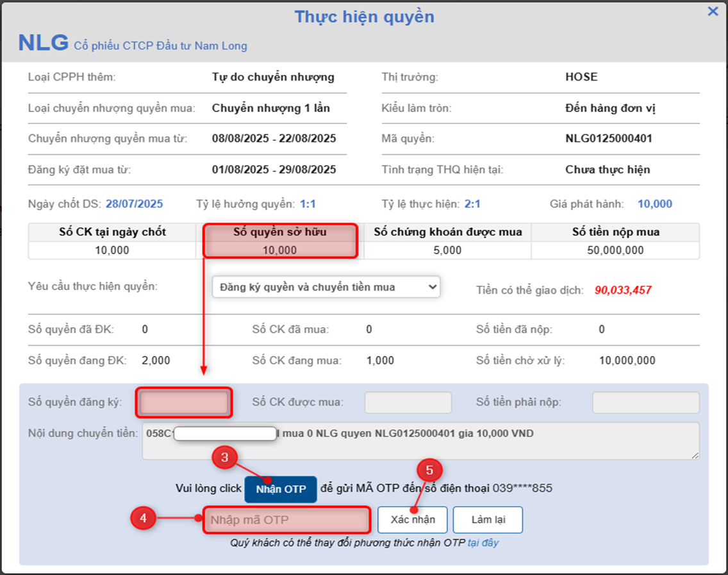Click the Số tiền đã nộp value '0'
Screen dimensions: 728x575
[x=602, y=330]
